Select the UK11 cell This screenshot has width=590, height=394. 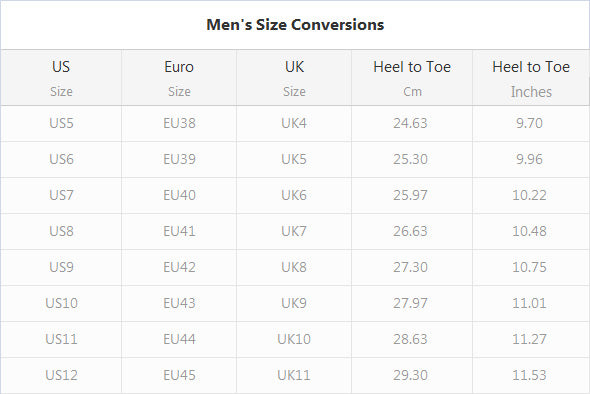(294, 375)
